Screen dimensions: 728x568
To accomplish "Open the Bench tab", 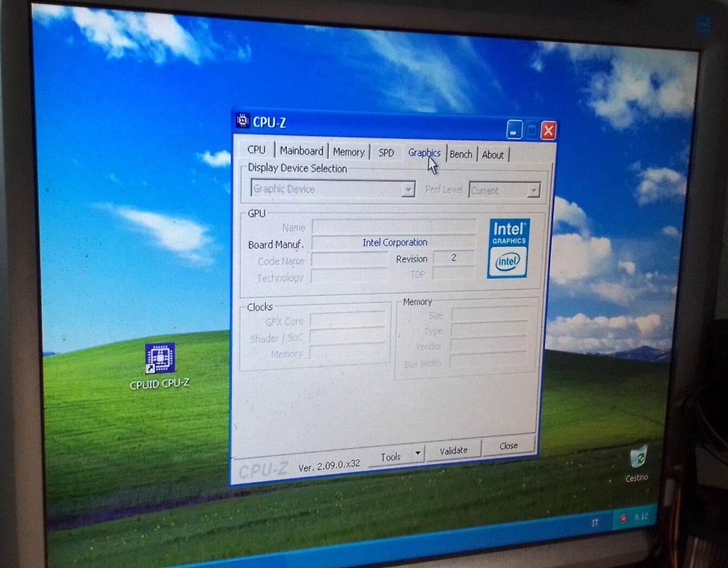I will [x=461, y=154].
